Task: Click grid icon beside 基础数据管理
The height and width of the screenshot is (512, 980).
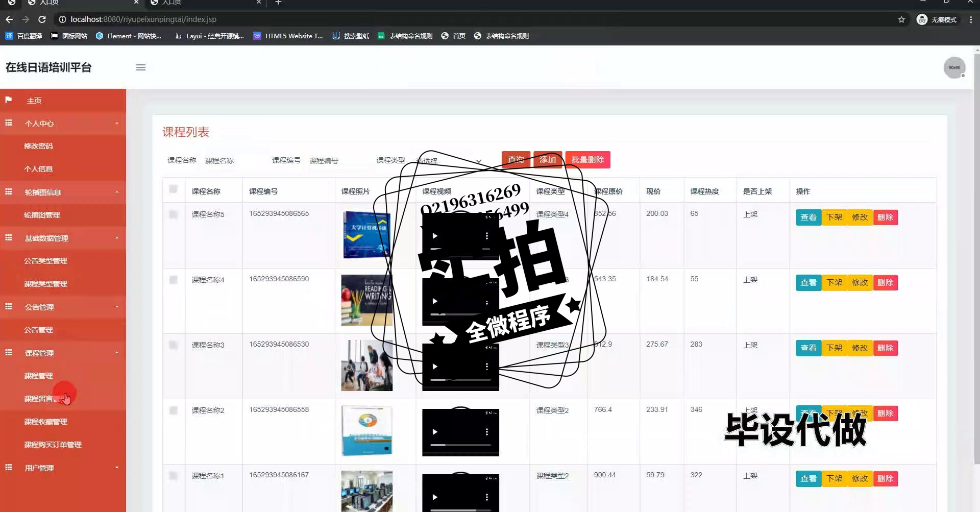Action: click(x=9, y=238)
